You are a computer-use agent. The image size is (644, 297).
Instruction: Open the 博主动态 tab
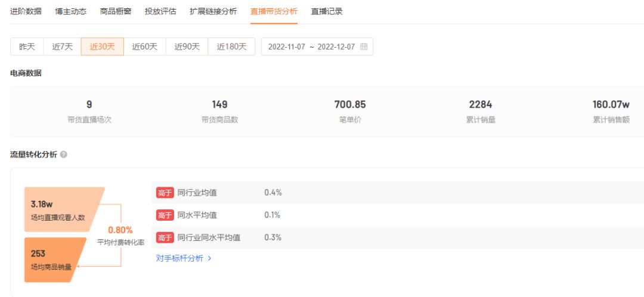coord(70,11)
